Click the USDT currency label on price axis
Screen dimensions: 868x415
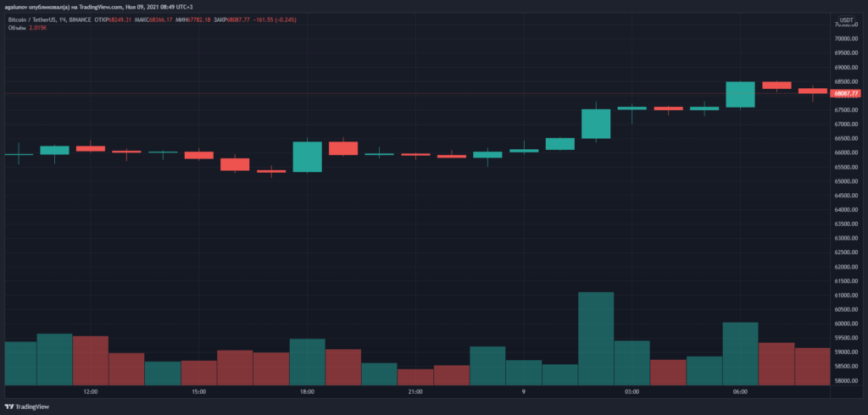click(x=846, y=19)
